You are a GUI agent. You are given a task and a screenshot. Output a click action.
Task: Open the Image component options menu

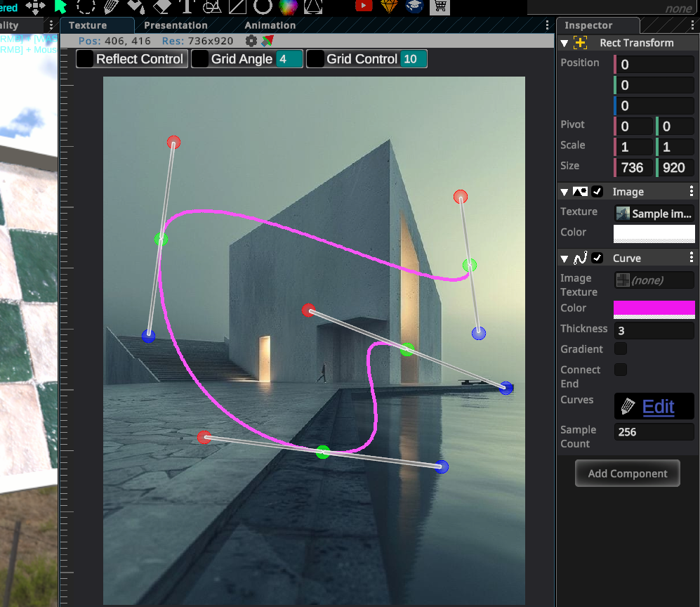click(692, 191)
